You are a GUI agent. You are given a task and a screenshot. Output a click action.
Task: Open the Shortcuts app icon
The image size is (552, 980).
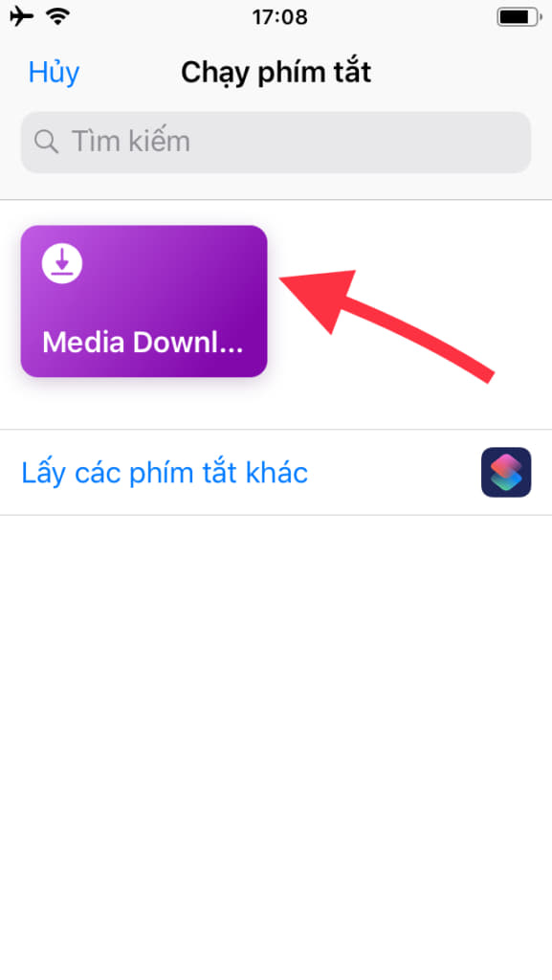click(506, 472)
